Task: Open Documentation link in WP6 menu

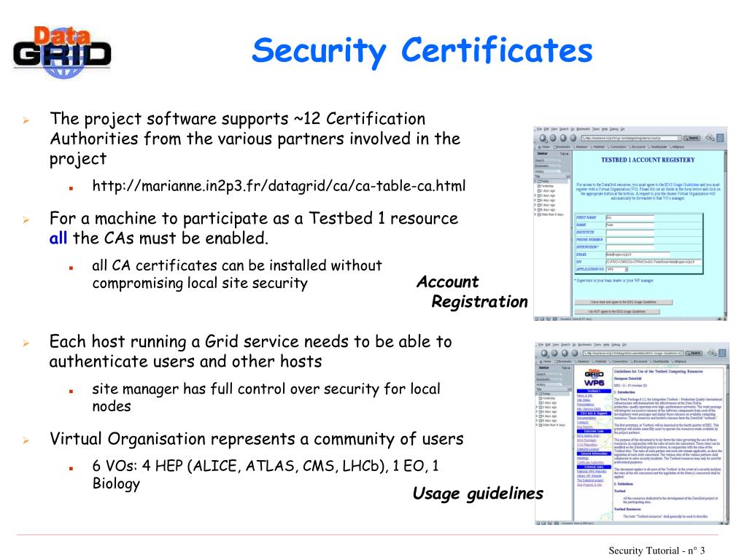Action: click(x=586, y=418)
